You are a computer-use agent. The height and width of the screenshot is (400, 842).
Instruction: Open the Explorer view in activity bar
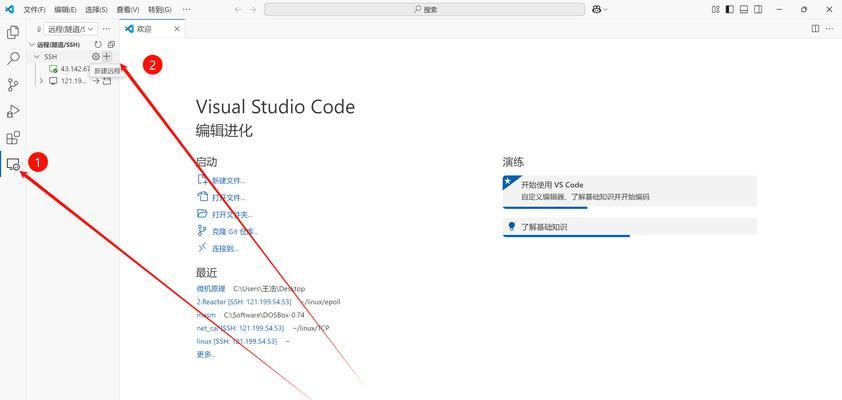point(13,33)
